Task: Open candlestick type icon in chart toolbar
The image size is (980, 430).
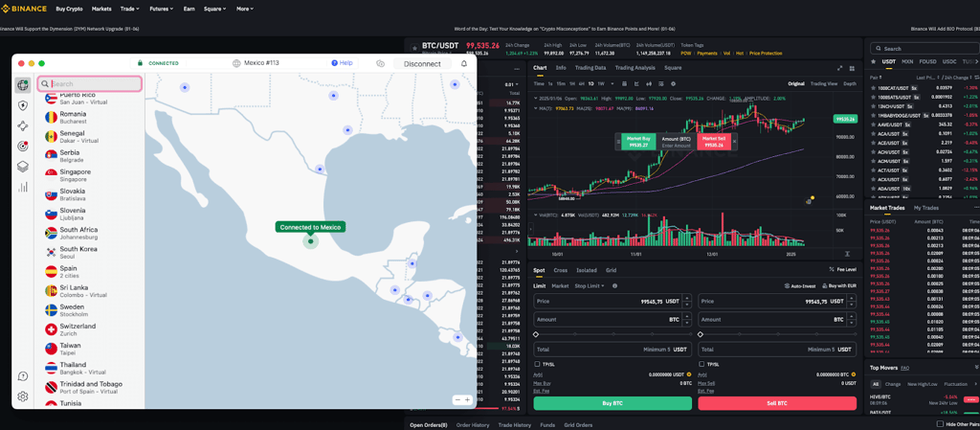Action: click(650, 83)
